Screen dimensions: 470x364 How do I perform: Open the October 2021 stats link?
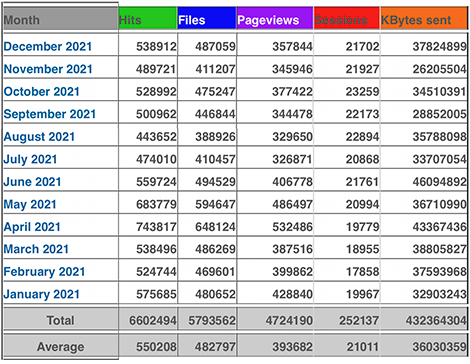pyautogui.click(x=42, y=91)
